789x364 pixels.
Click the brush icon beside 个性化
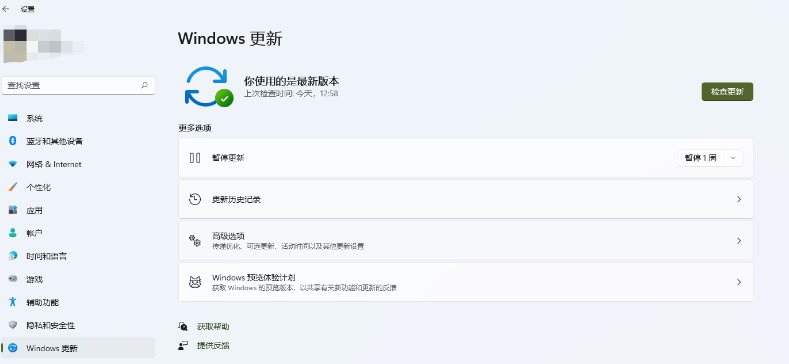click(x=13, y=187)
